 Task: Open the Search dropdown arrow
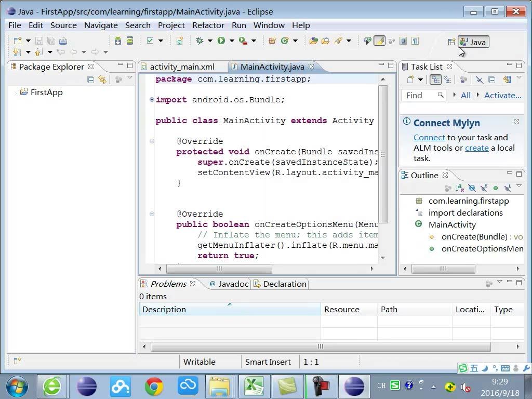click(x=349, y=41)
